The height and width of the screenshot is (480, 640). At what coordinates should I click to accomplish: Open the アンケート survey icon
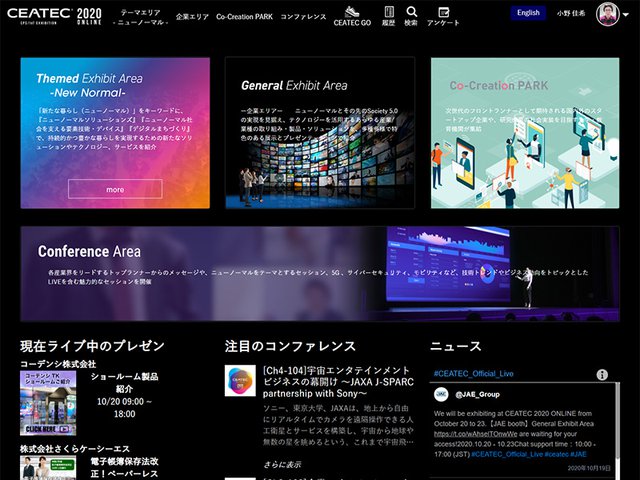click(443, 11)
